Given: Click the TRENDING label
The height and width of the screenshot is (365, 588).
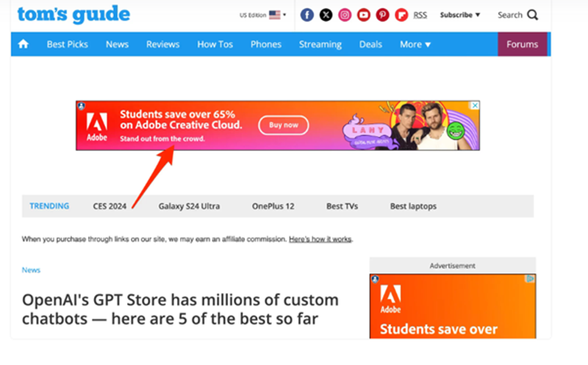Looking at the screenshot, I should point(49,206).
